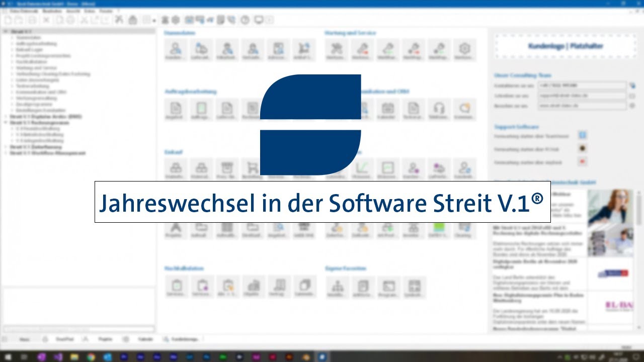The width and height of the screenshot is (644, 362).
Task: Click the mail icon beside Schreiben sie uns
Action: (632, 96)
